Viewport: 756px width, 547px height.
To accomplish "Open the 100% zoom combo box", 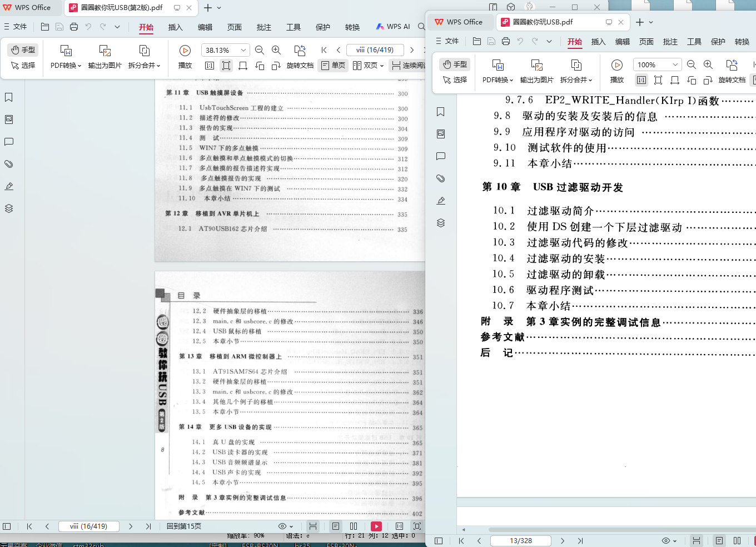I will pyautogui.click(x=658, y=64).
